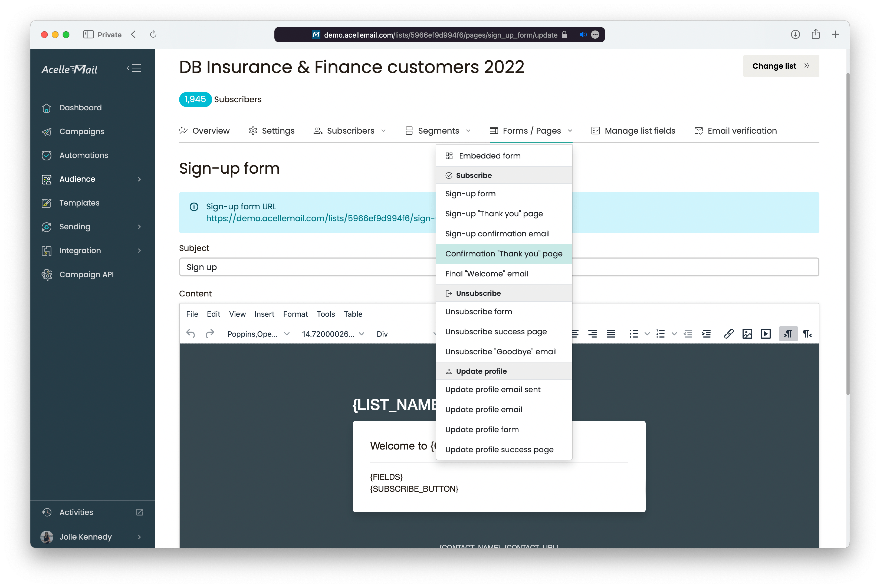Open the font family dropdown Poppins

click(258, 334)
